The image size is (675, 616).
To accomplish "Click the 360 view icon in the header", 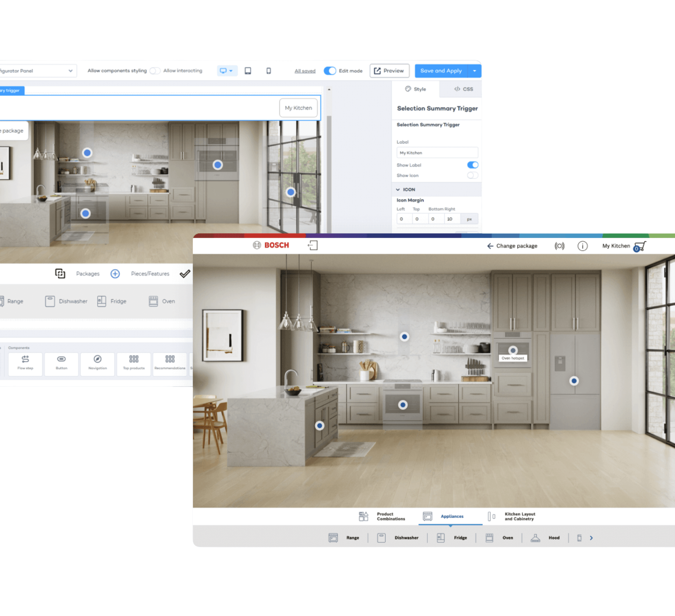I will pyautogui.click(x=559, y=246).
